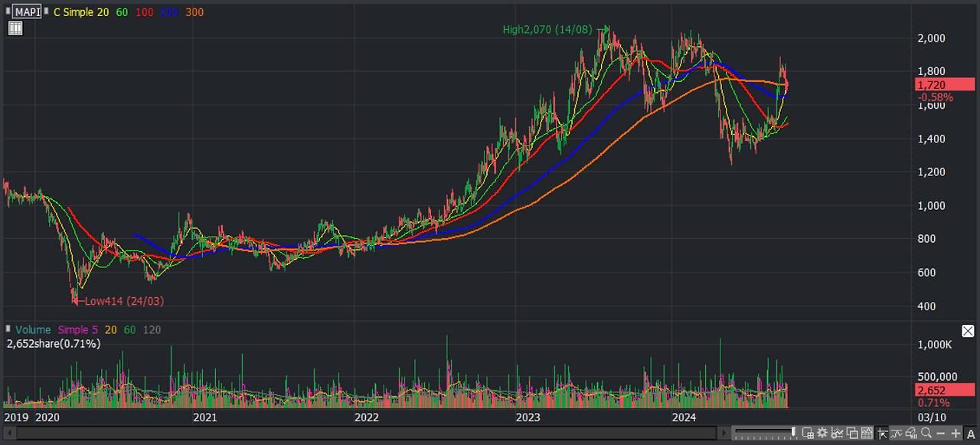
Task: Select the crosshair cursor tool
Action: pyautogui.click(x=883, y=433)
